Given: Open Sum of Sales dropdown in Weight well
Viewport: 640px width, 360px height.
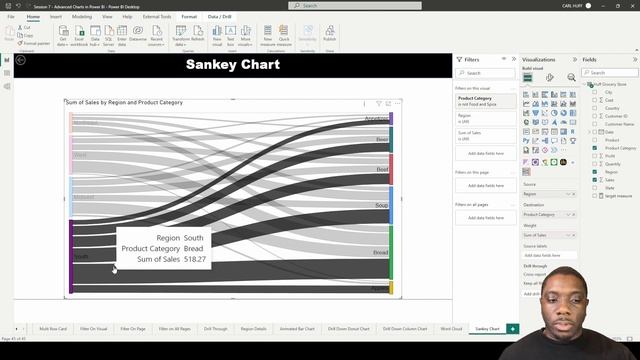Looking at the screenshot, I should (568, 236).
